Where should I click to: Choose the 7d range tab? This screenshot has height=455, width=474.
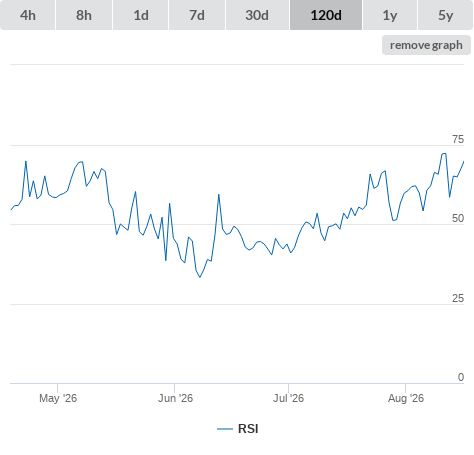pyautogui.click(x=197, y=15)
